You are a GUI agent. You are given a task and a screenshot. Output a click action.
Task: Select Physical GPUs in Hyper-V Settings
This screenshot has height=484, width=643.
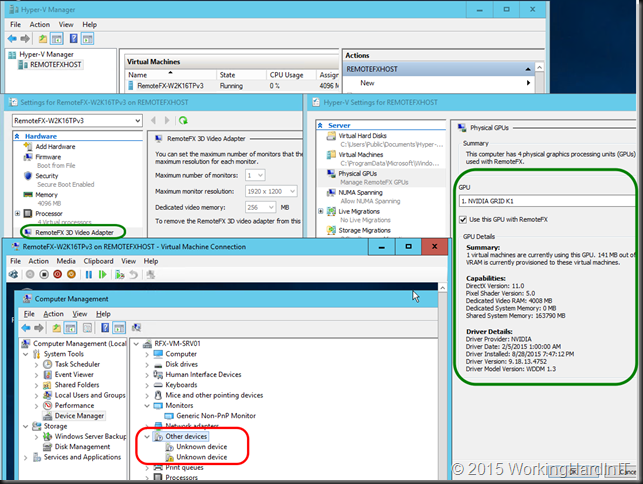(x=358, y=174)
